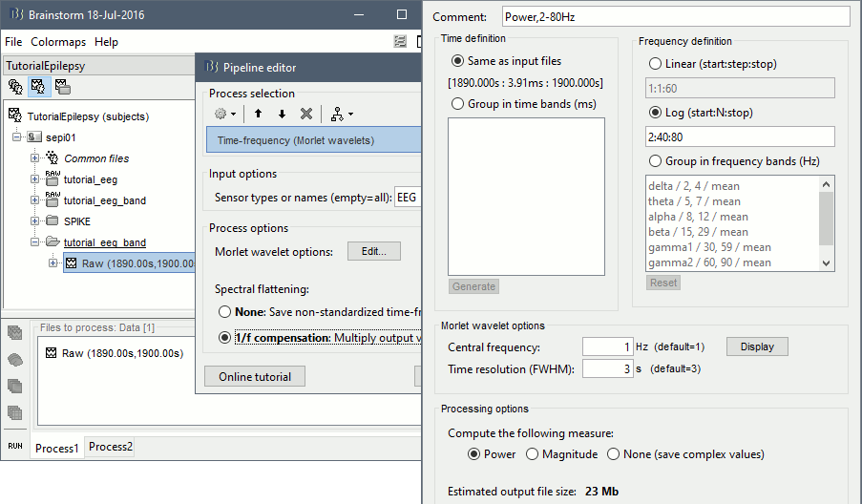Move selected process down in pipeline
Screen dimensions: 862x504
click(282, 114)
